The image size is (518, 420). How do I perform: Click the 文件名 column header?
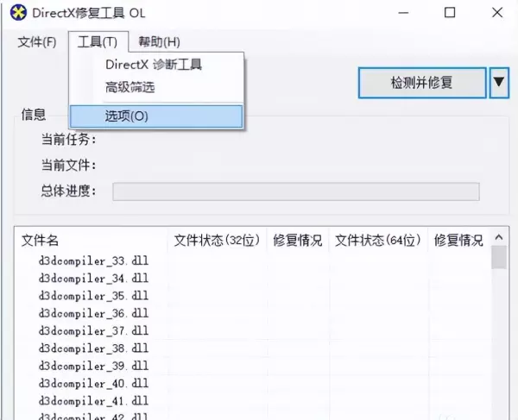click(x=91, y=241)
